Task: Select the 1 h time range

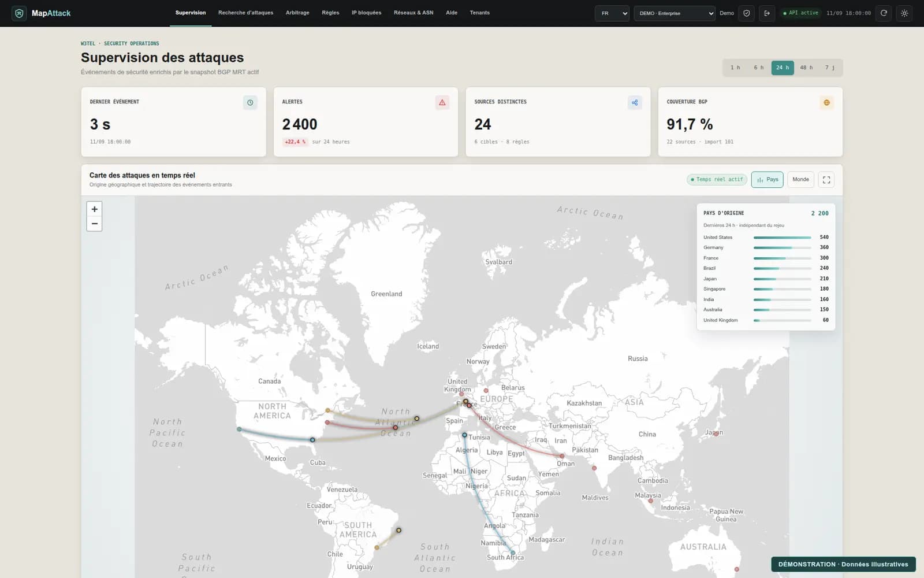Action: (x=735, y=68)
